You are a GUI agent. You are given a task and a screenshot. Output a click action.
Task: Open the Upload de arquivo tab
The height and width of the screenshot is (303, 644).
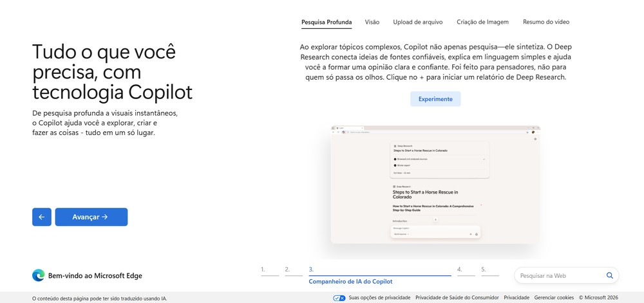pos(418,22)
